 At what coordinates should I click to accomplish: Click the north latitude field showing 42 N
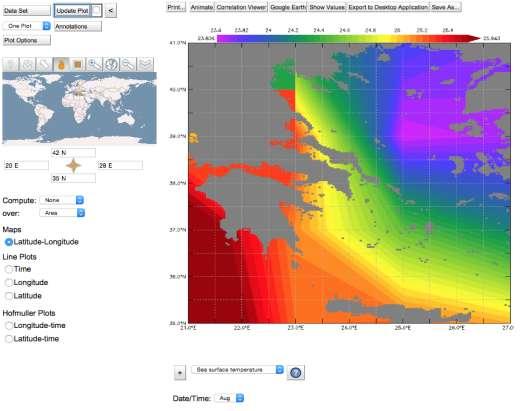click(73, 153)
